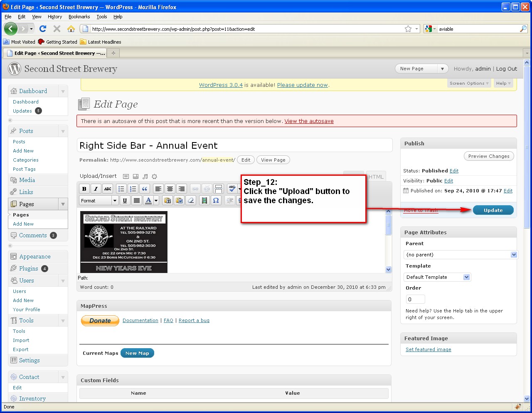Click the Add Media star icon

[x=155, y=177]
